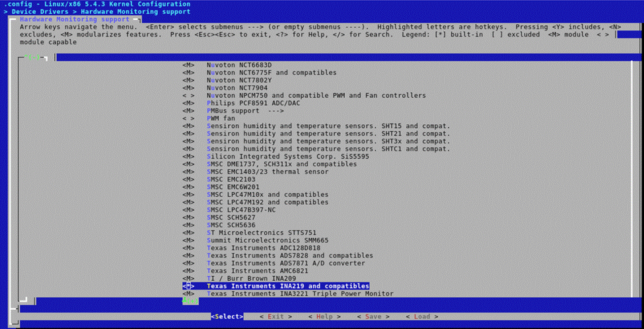
Task: Toggle module state of Texas Instruments AMC6821
Action: [188, 271]
